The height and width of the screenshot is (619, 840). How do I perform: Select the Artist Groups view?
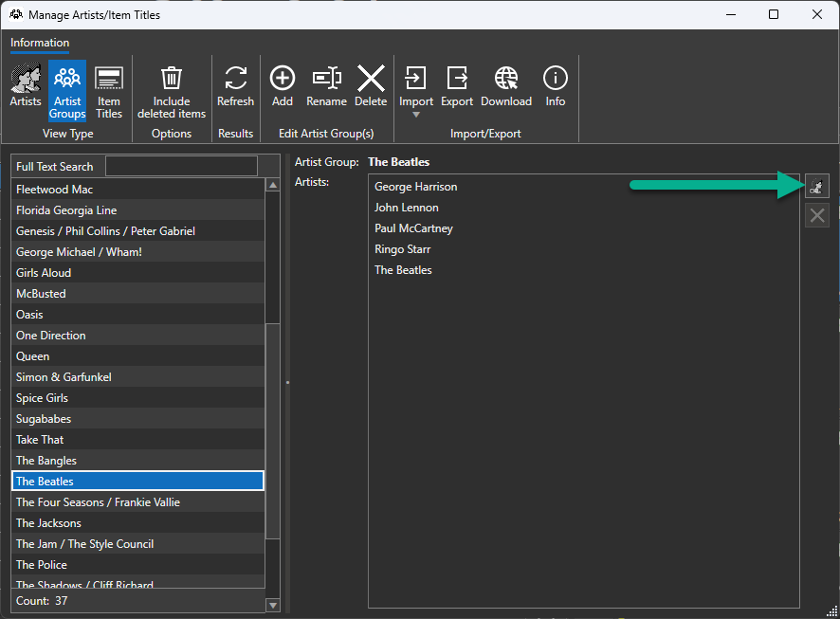[67, 91]
